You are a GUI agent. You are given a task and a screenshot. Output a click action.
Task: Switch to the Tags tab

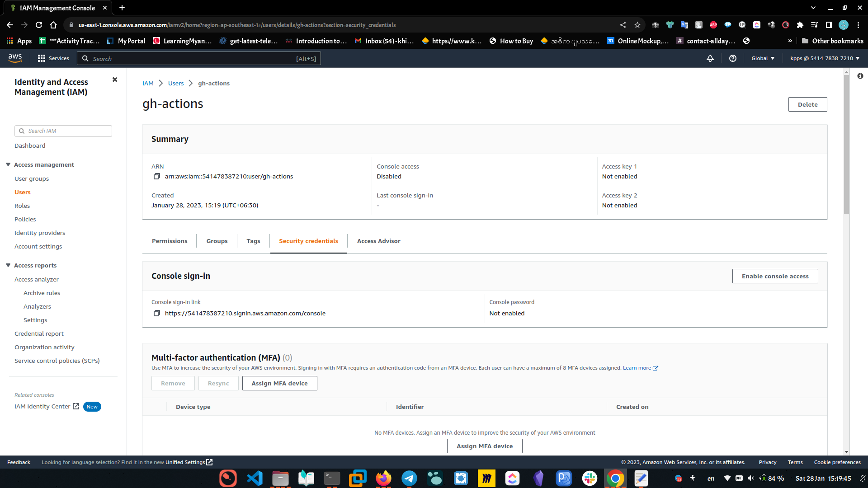[253, 241]
